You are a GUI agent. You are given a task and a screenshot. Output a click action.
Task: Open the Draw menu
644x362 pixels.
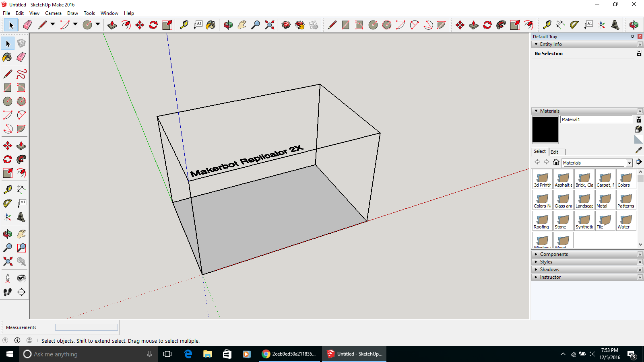click(x=72, y=13)
